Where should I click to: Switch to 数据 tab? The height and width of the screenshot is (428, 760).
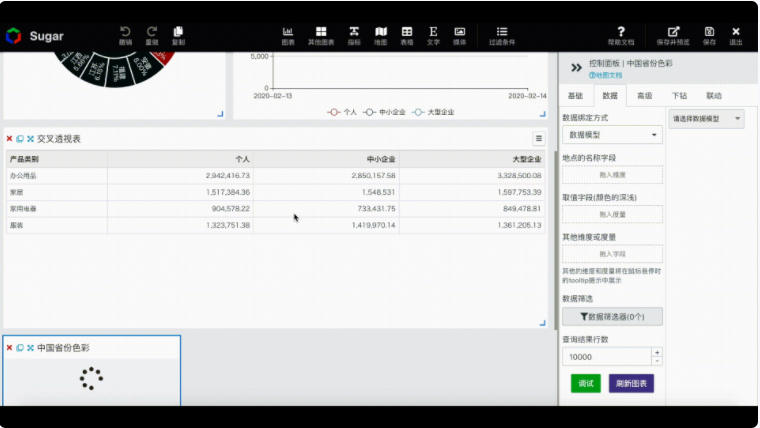point(610,95)
